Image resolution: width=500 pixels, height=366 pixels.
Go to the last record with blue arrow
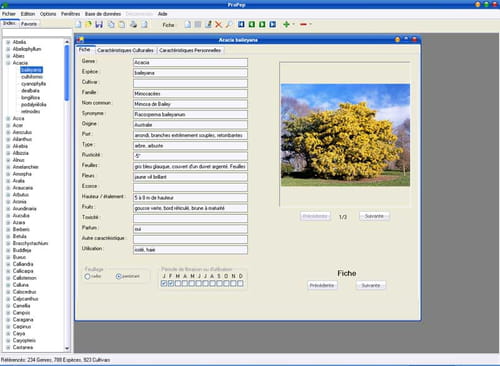coord(273,24)
